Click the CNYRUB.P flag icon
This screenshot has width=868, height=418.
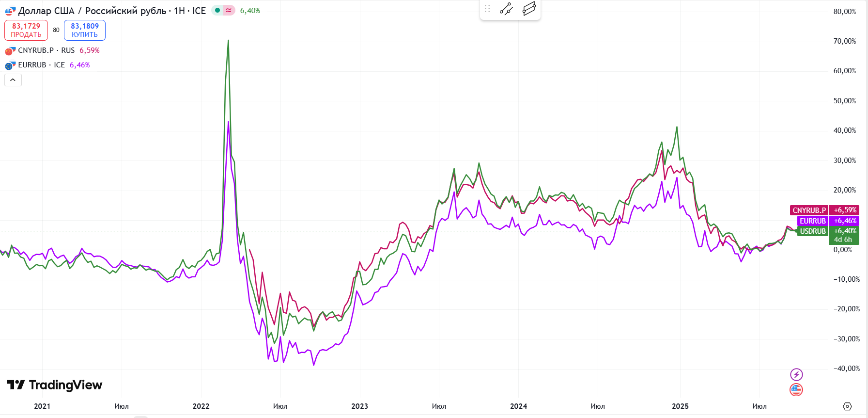10,50
